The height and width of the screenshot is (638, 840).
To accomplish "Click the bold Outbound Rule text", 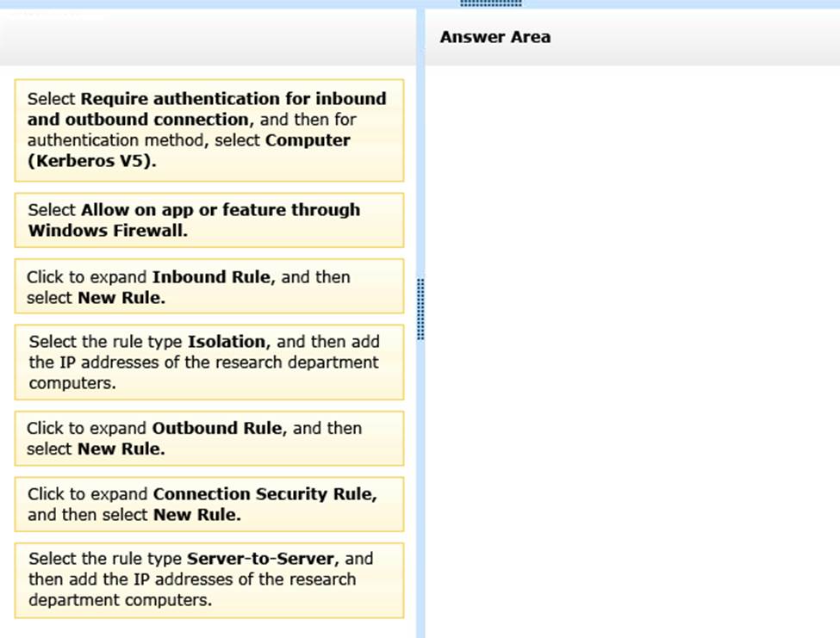I will point(216,428).
